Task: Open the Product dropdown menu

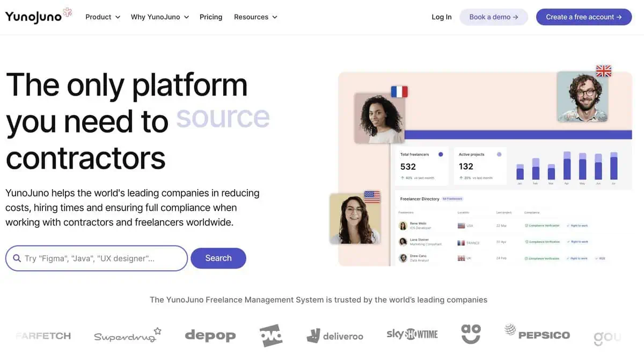Action: pos(103,17)
